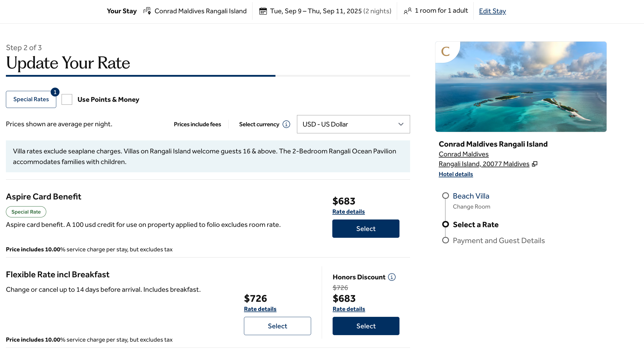Click the hotel location pin icon
Screen dimensions: 644x354
click(x=147, y=11)
